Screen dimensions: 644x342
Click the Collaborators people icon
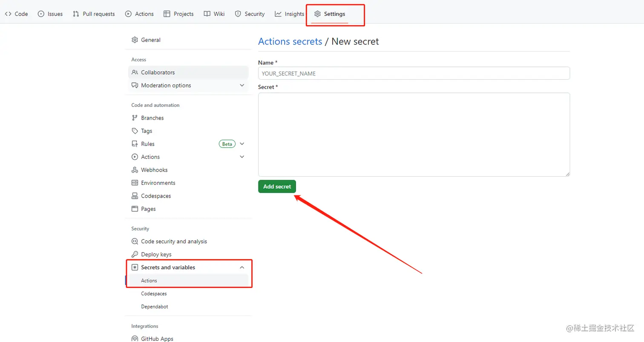[135, 72]
